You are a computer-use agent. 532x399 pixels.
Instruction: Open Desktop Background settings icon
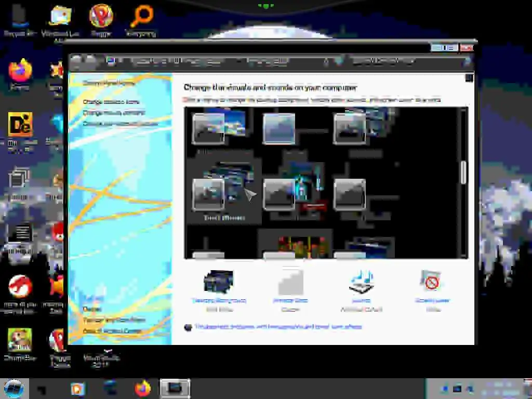(x=219, y=282)
